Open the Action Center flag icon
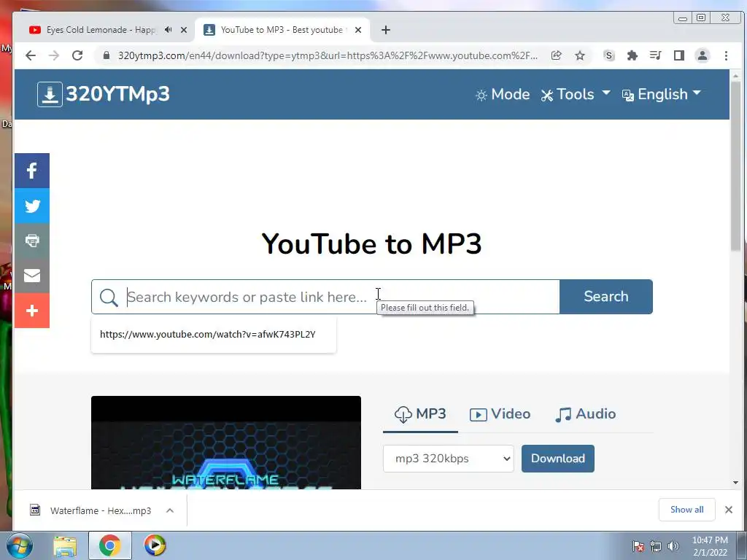The image size is (747, 560). pyautogui.click(x=638, y=546)
